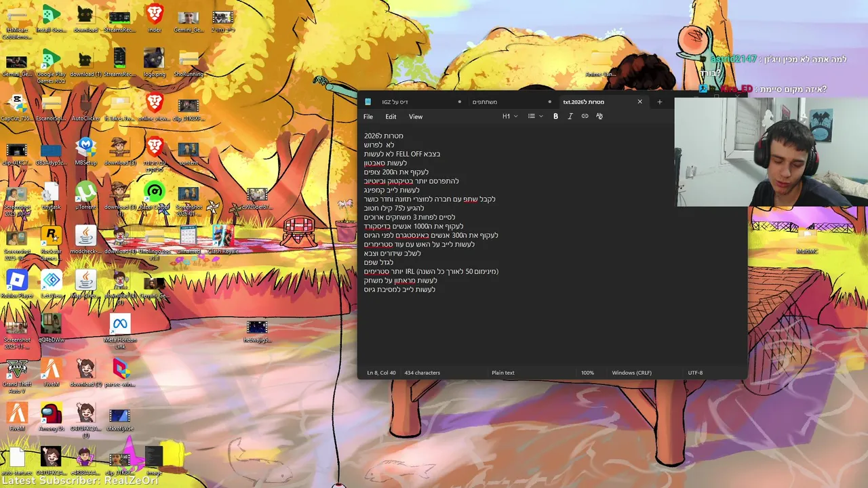Select the 'Anime-Van...' folder icon
Image resolution: width=868 pixels, height=488 pixels.
point(601,63)
